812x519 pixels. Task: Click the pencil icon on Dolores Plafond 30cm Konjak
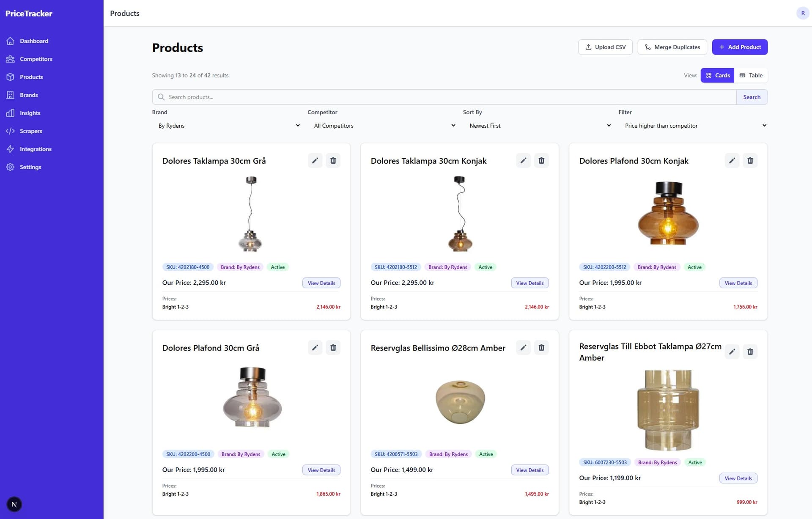coord(732,161)
